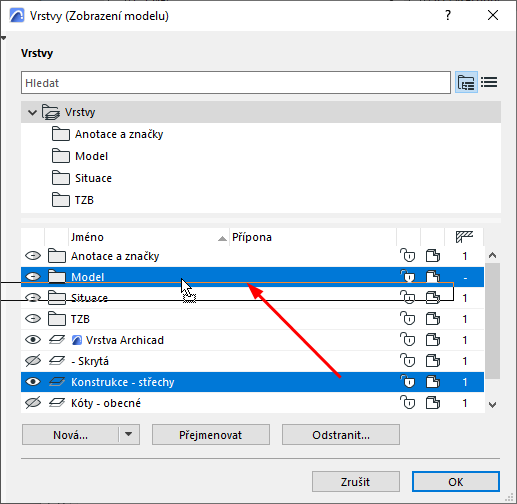The height and width of the screenshot is (504, 517).
Task: Select the Konstrukce - střechy layer name
Action: click(x=123, y=382)
